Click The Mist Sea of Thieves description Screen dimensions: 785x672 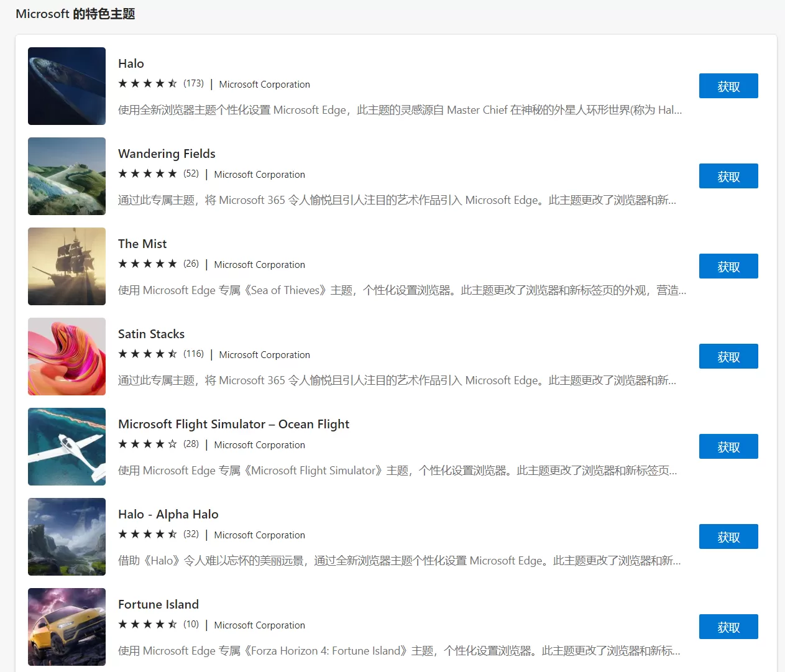coord(402,290)
